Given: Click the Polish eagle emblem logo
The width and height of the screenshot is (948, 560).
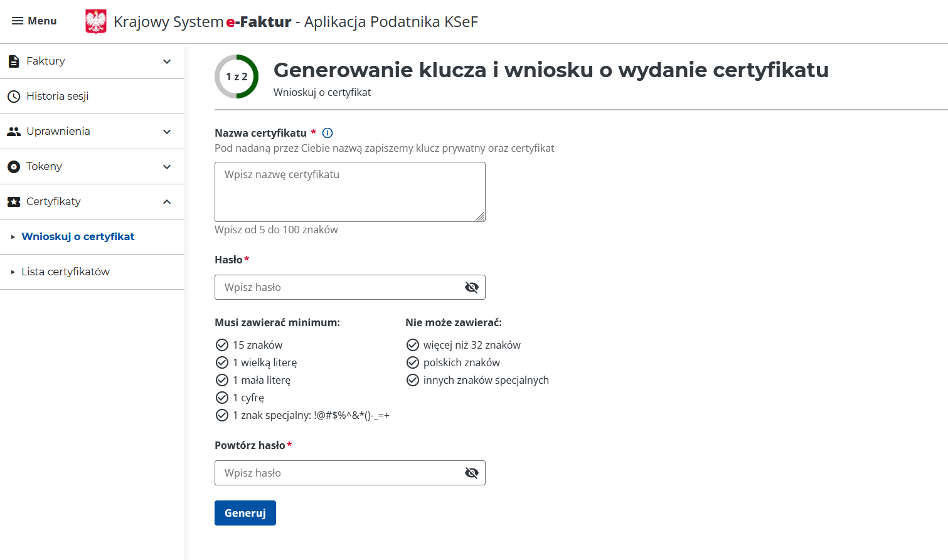Looking at the screenshot, I should [x=95, y=21].
